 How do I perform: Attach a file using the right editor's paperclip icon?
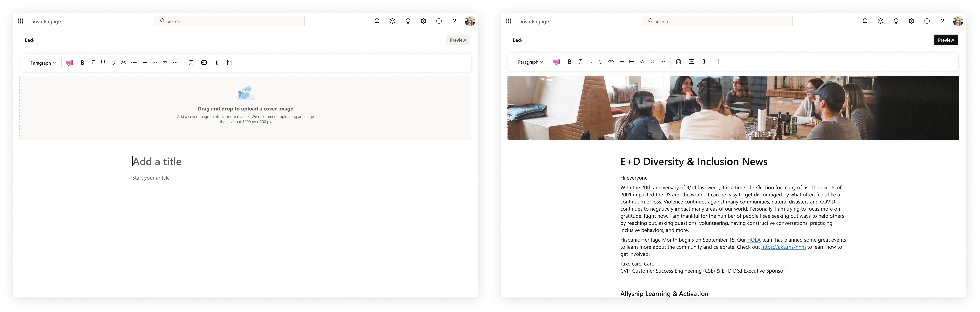[x=704, y=62]
